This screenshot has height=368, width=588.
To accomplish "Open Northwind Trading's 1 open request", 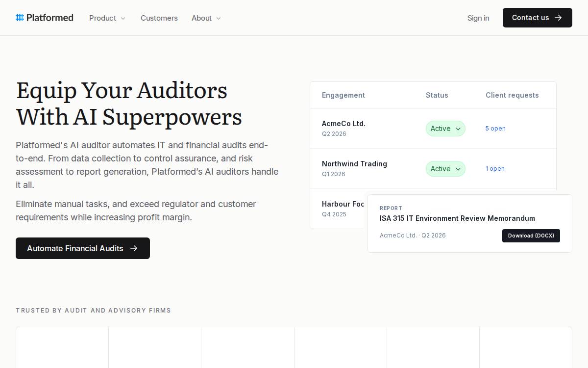I will coord(495,169).
